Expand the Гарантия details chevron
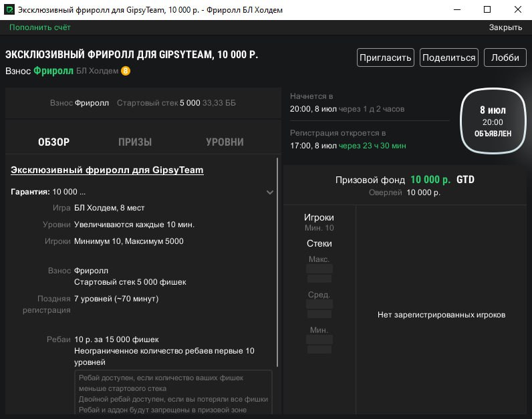The height and width of the screenshot is (419, 532). tap(270, 192)
